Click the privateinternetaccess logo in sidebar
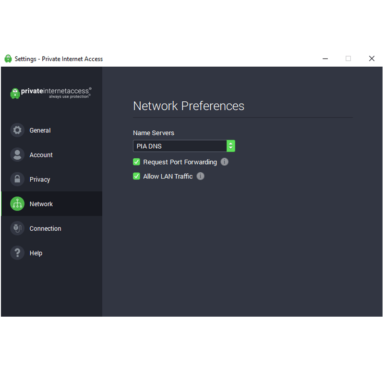Screen dimensions: 384x368 coord(51,93)
